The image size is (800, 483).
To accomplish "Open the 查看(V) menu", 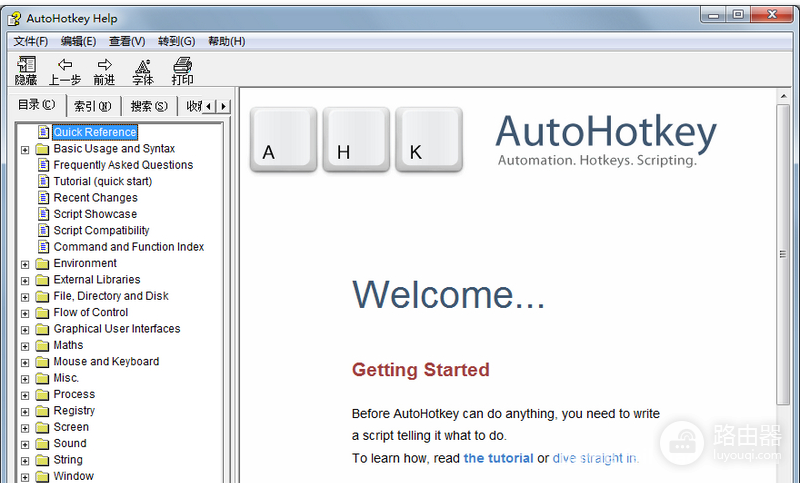I will tap(127, 41).
